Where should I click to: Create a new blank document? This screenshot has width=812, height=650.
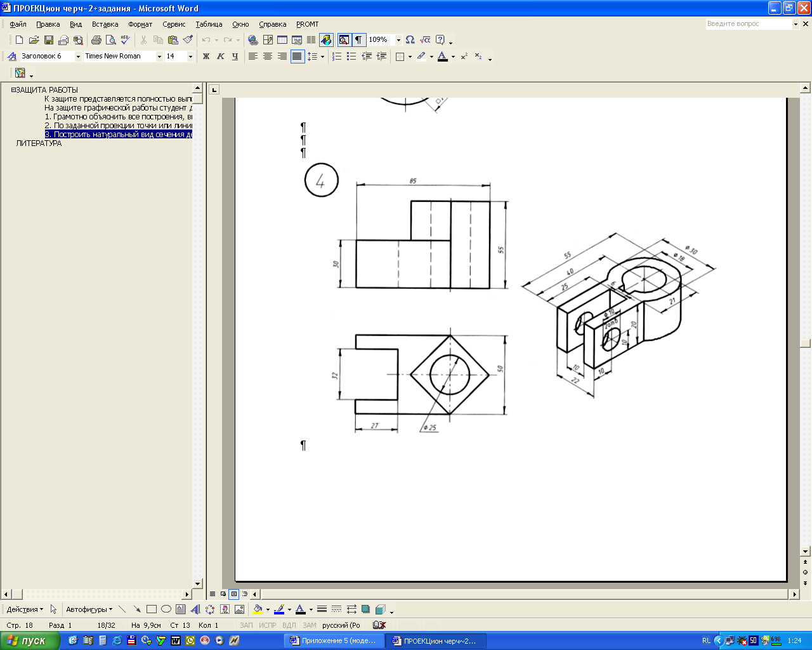pos(20,40)
